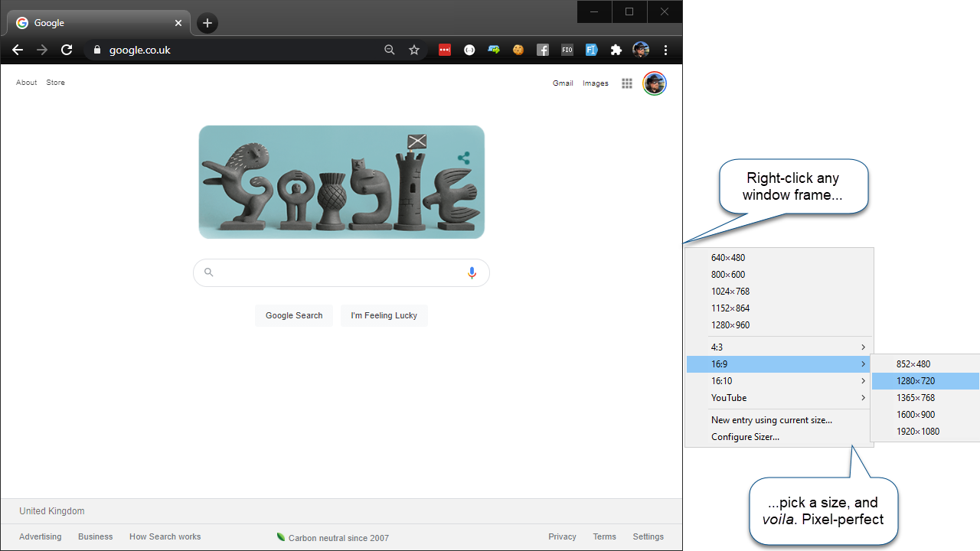
Task: Click the white circle extension icon
Action: tap(469, 50)
